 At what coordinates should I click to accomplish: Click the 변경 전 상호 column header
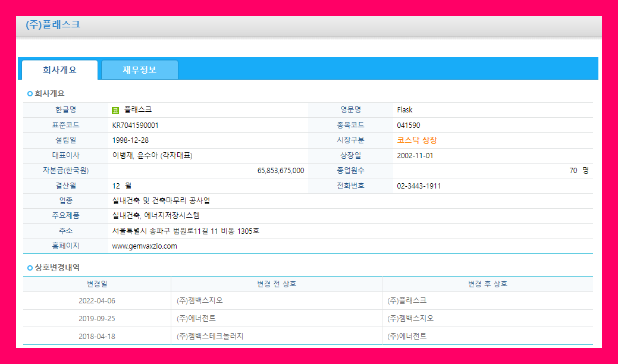point(277,284)
